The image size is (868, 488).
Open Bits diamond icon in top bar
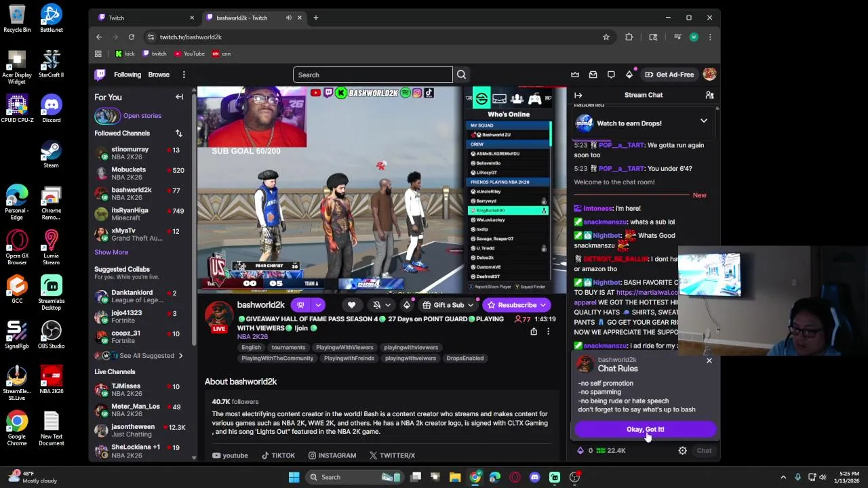point(629,75)
